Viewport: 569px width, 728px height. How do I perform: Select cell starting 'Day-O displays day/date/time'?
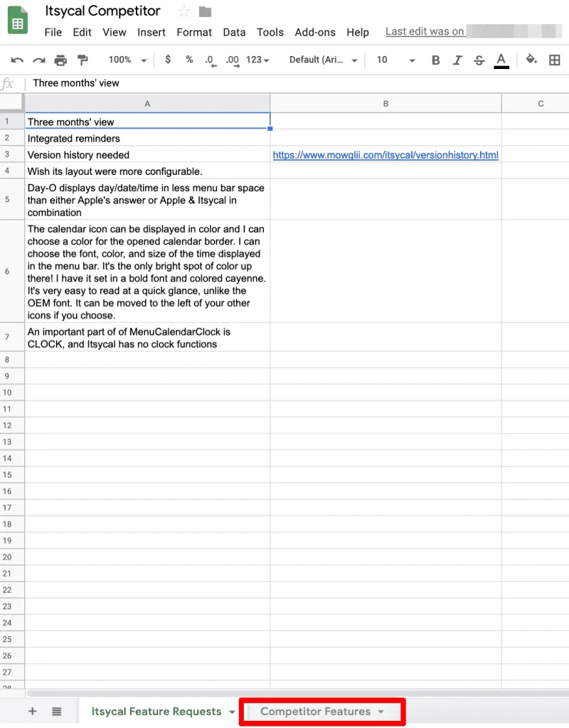pyautogui.click(x=147, y=200)
